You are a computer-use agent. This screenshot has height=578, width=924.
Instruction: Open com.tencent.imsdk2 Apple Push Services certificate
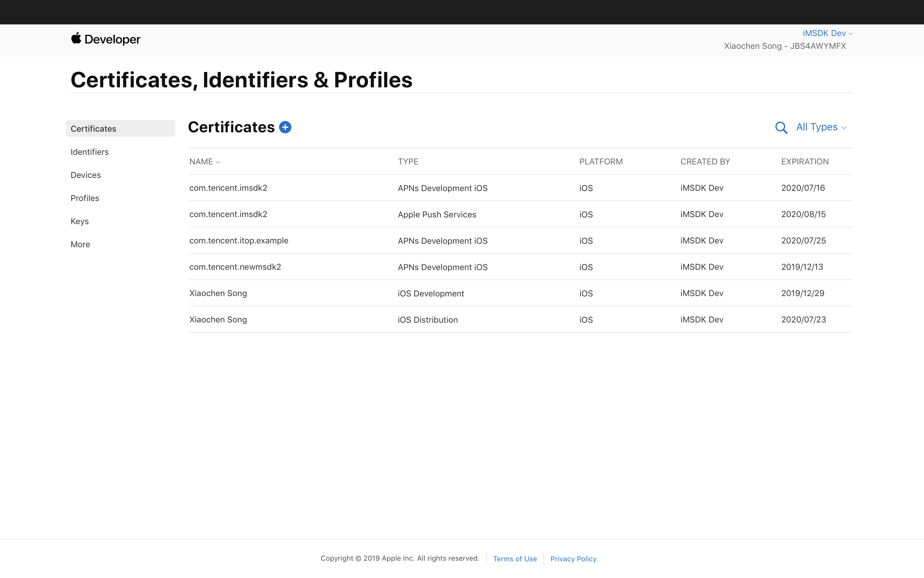coord(520,214)
